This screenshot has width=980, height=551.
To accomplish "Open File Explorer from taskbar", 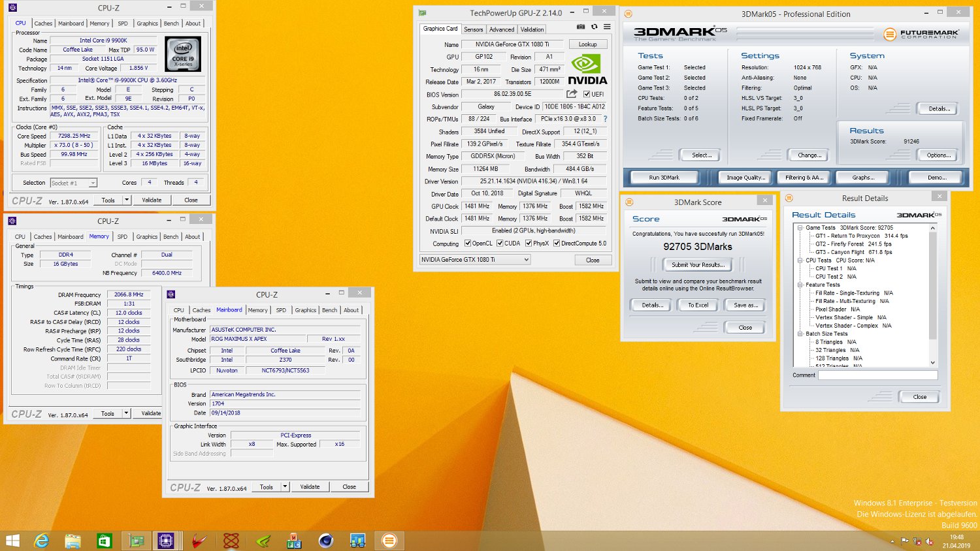I will point(73,541).
